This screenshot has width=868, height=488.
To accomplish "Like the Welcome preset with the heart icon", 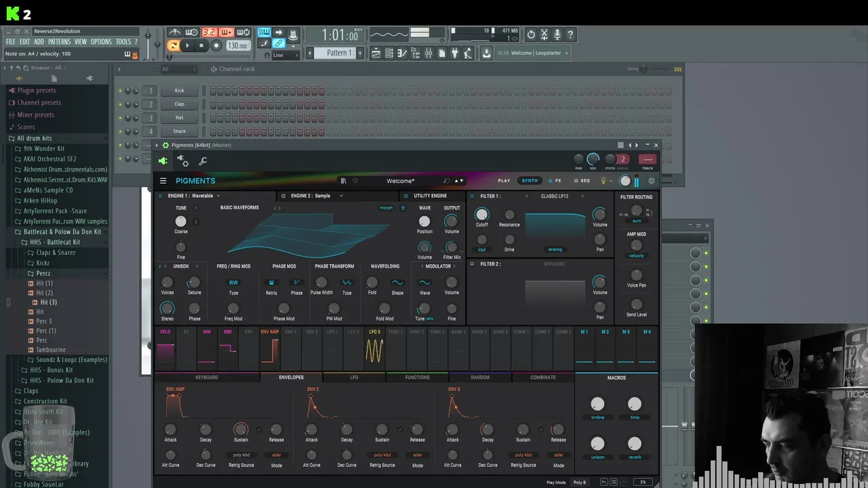I will [x=355, y=181].
